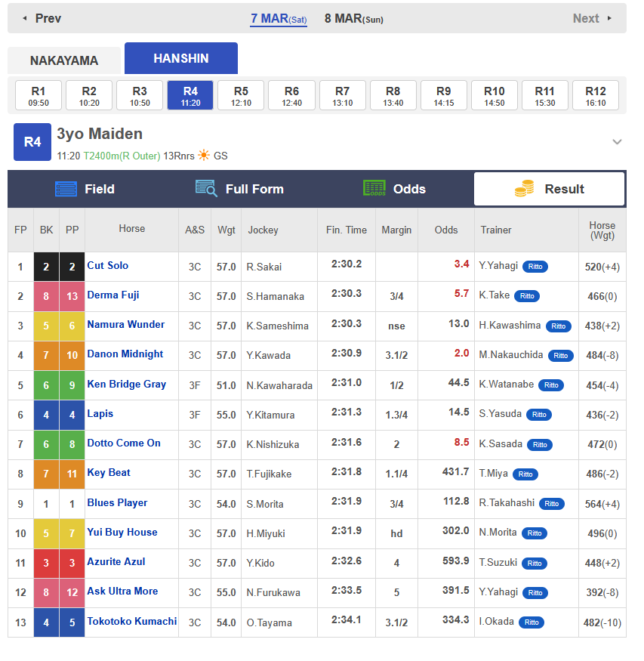Open horse Yui Buy House's profile
The width and height of the screenshot is (644, 661).
pos(122,533)
